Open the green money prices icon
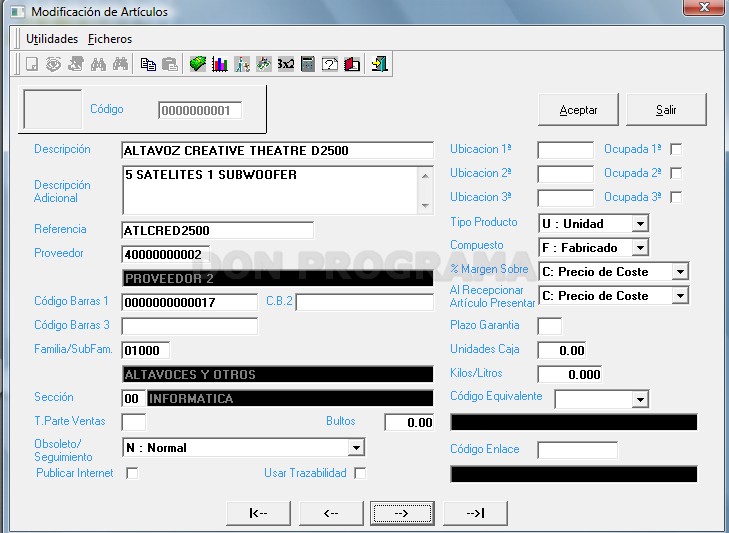The height and width of the screenshot is (533, 729). point(198,64)
